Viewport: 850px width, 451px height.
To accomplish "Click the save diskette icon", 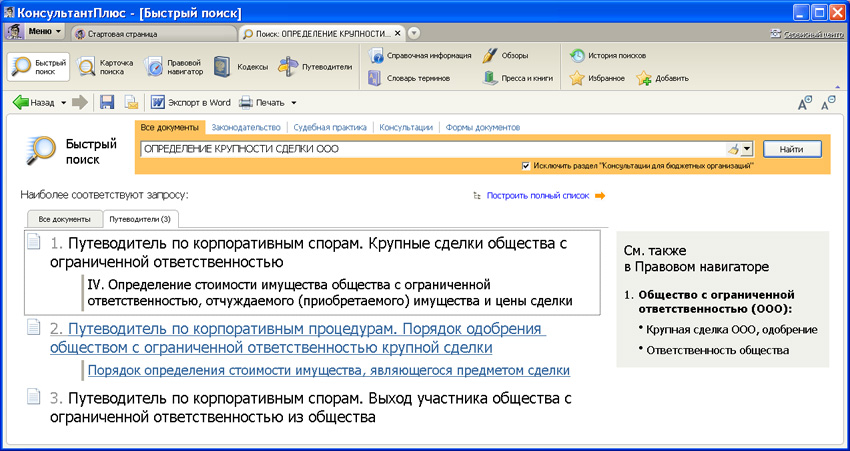I will pyautogui.click(x=108, y=102).
